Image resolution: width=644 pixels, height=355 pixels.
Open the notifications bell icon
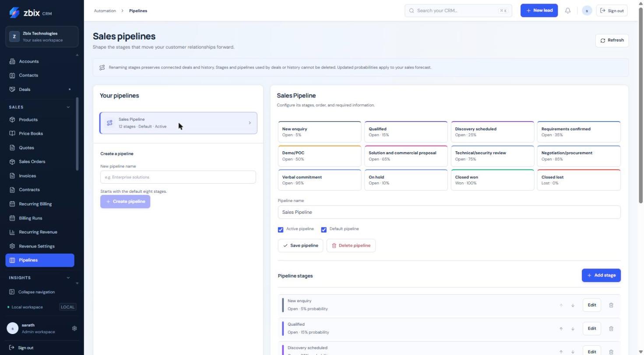coord(568,10)
